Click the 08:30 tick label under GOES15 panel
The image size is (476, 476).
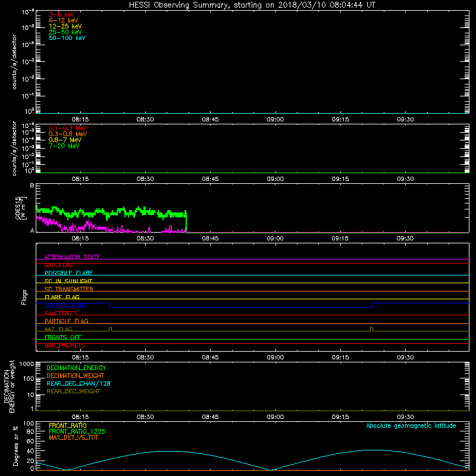(x=145, y=239)
